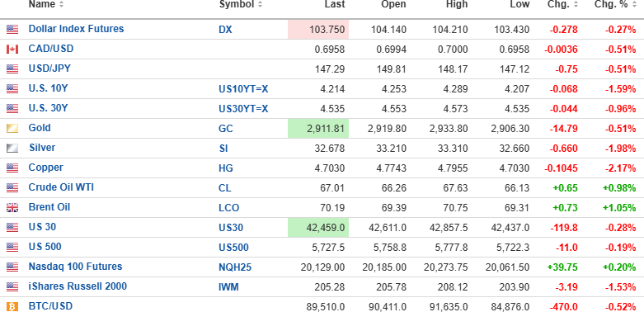Click the US10YT=X symbol link

pos(243,89)
